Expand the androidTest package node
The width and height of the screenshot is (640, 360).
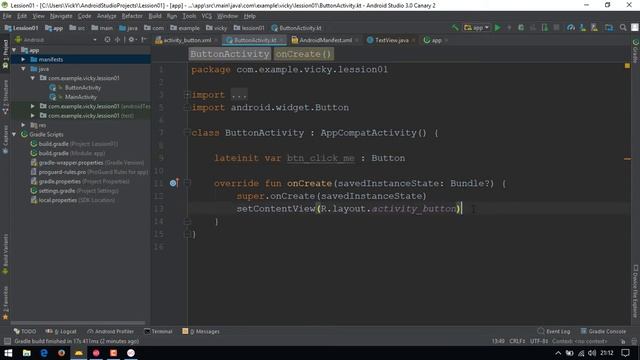point(33,106)
